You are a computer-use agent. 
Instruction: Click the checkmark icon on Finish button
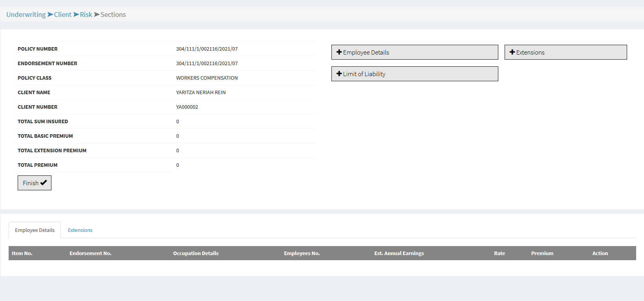44,182
